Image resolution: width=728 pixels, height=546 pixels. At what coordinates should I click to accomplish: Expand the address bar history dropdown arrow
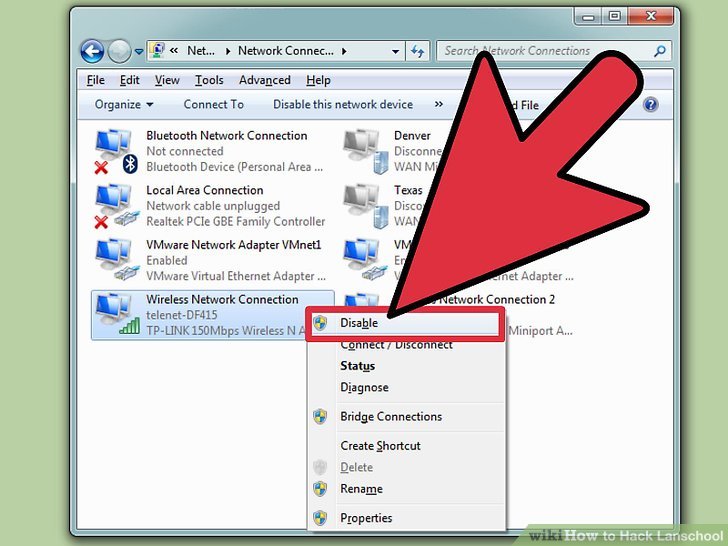(x=395, y=51)
